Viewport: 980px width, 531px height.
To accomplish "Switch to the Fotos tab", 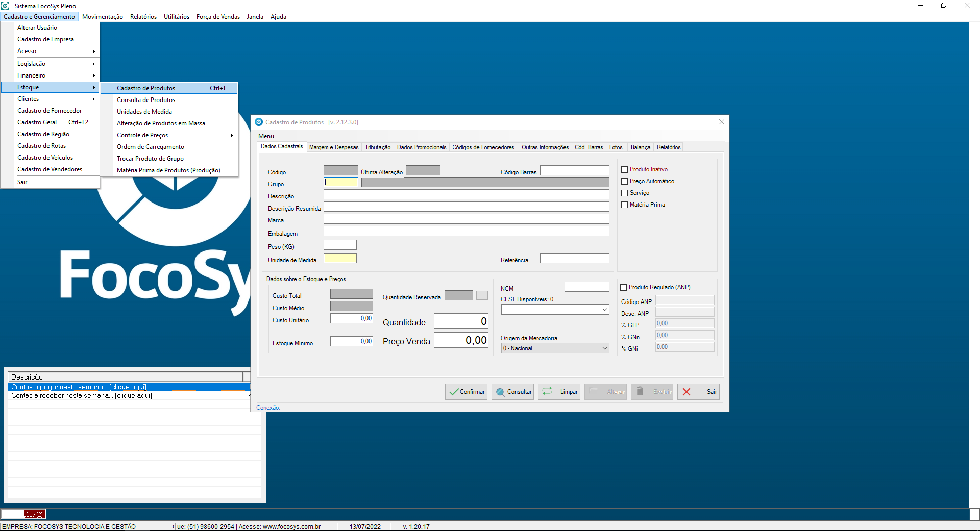I will [616, 147].
